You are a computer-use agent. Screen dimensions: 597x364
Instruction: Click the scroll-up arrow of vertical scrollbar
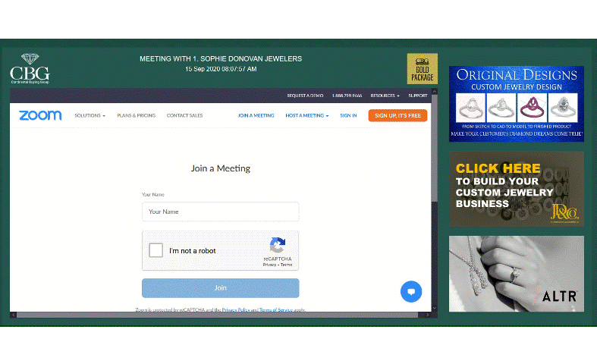point(435,92)
